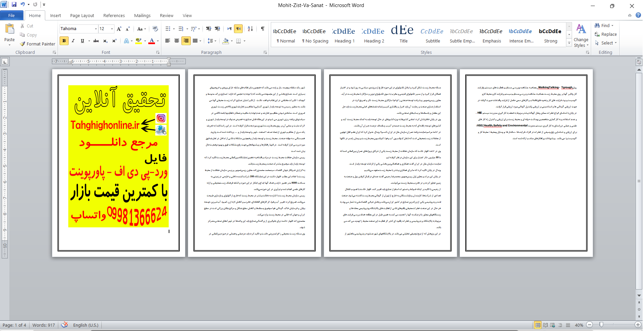Screen dimensions: 644x331
Task: Click the Find binoculars icon
Action: tap(597, 25)
